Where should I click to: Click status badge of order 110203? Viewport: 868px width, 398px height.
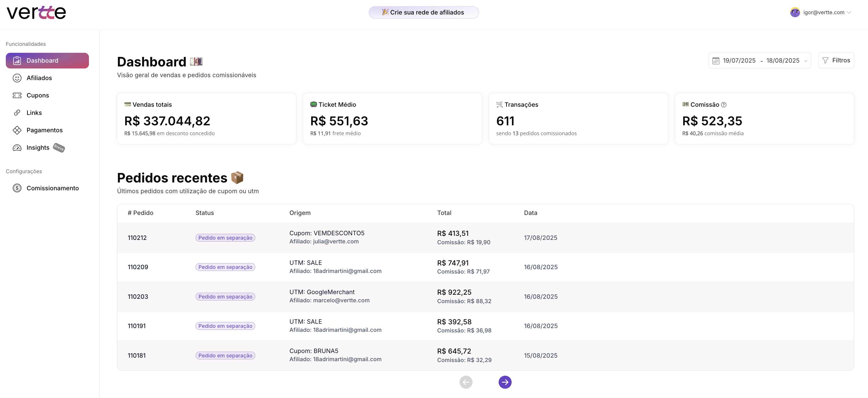(225, 297)
